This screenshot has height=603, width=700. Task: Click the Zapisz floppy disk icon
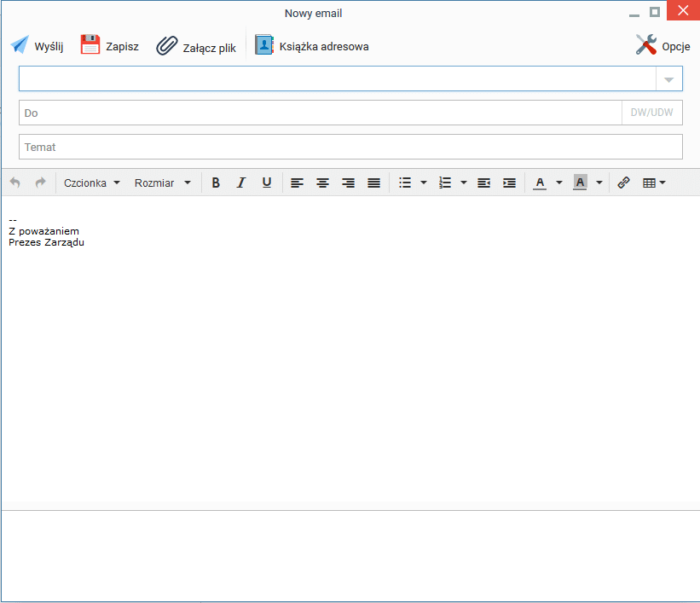tap(90, 44)
